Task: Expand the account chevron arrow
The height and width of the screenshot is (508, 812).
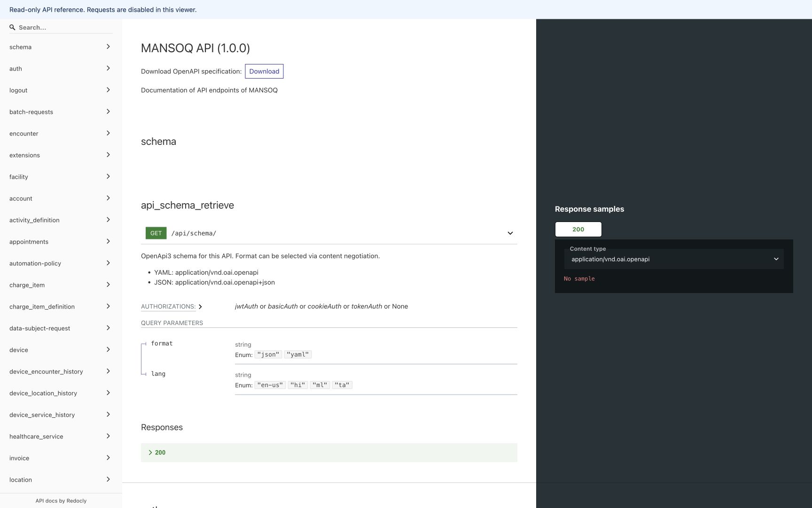Action: click(108, 198)
